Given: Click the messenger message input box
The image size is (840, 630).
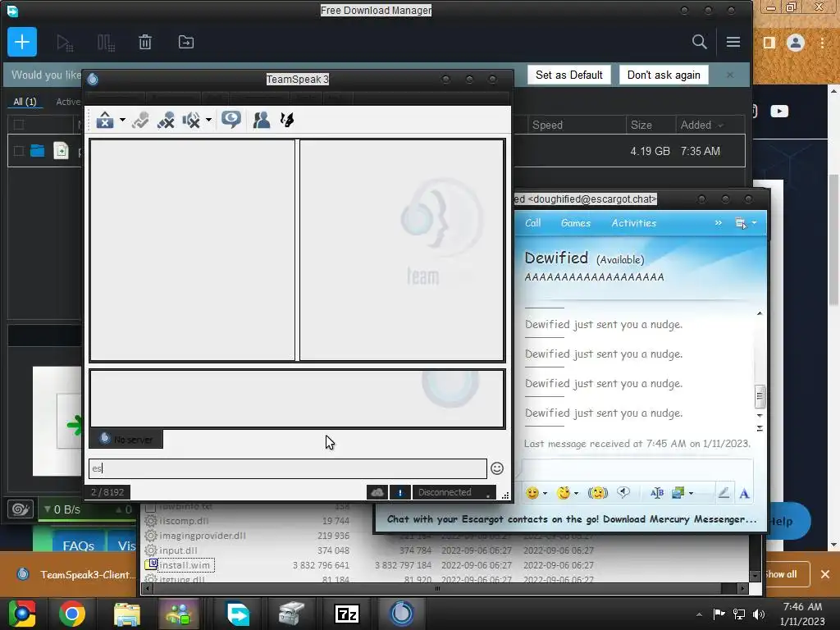Looking at the screenshot, I should pyautogui.click(x=637, y=470).
